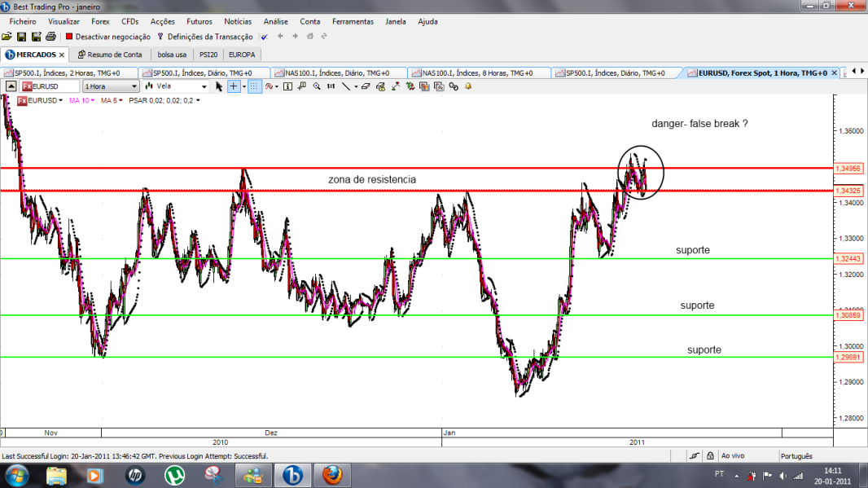The height and width of the screenshot is (488, 868).
Task: Click the printer icon in the toolbar
Action: click(x=50, y=37)
